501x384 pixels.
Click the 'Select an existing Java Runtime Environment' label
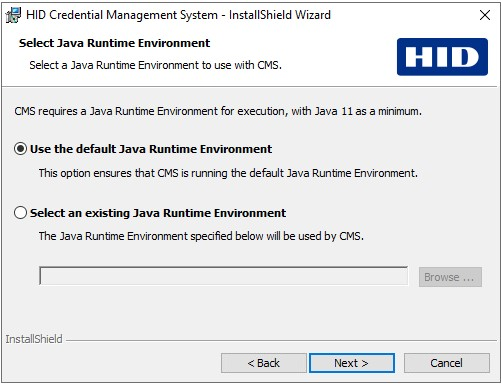point(158,213)
